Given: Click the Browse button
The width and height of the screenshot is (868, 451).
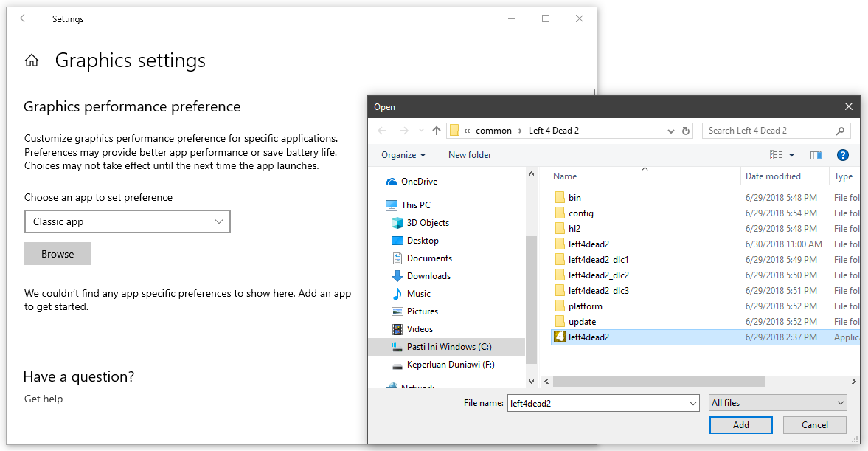Looking at the screenshot, I should coord(58,254).
